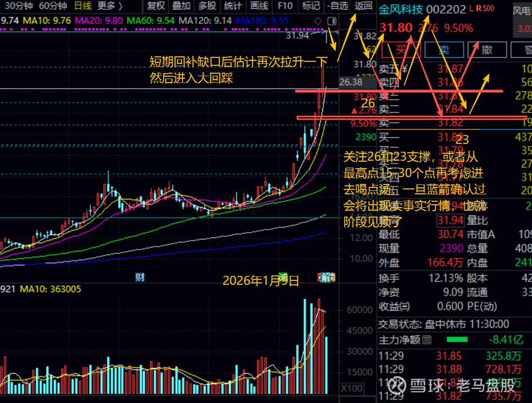The height and width of the screenshot is (403, 532).
Task: Click the diamond indicator icon above the chart
Action: [318, 21]
